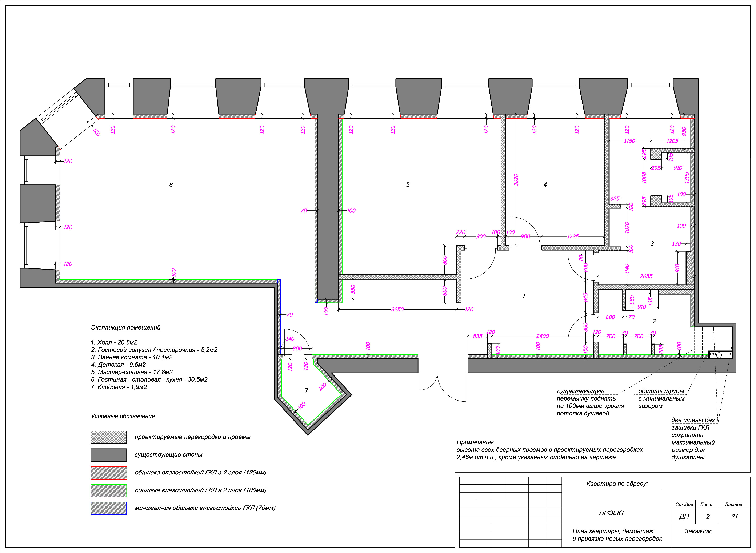Click the sink fixture symbol in the shower niche

(720, 354)
